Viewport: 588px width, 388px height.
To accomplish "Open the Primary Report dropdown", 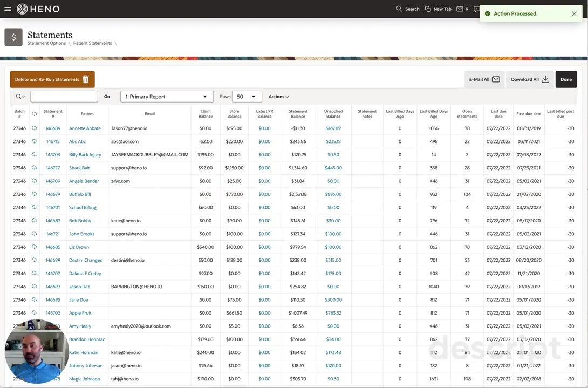I will click(167, 97).
